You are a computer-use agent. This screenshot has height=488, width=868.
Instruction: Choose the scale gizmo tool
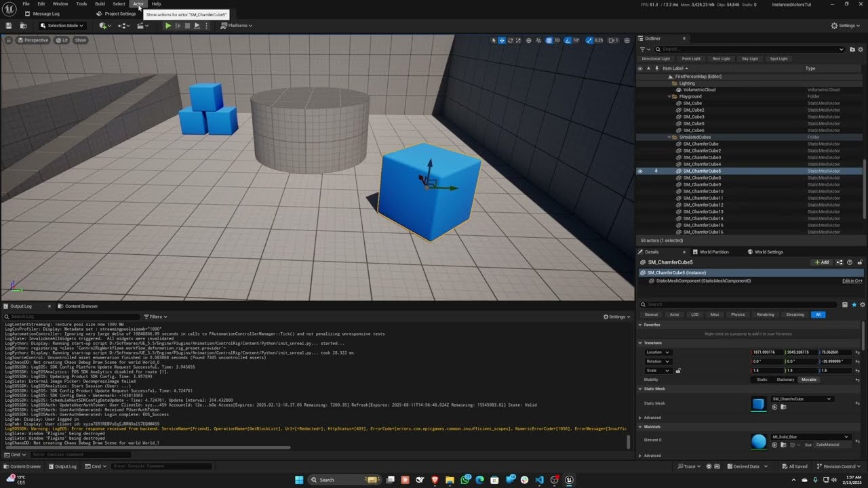pyautogui.click(x=518, y=40)
